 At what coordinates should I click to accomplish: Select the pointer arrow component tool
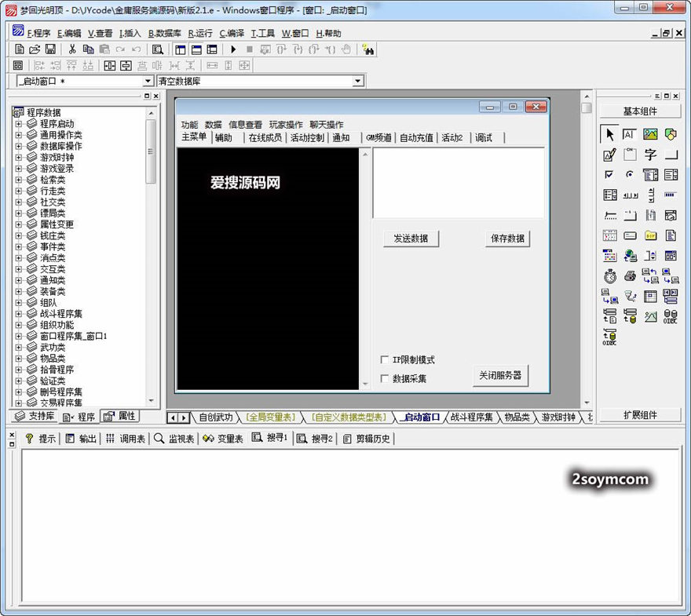(x=610, y=134)
